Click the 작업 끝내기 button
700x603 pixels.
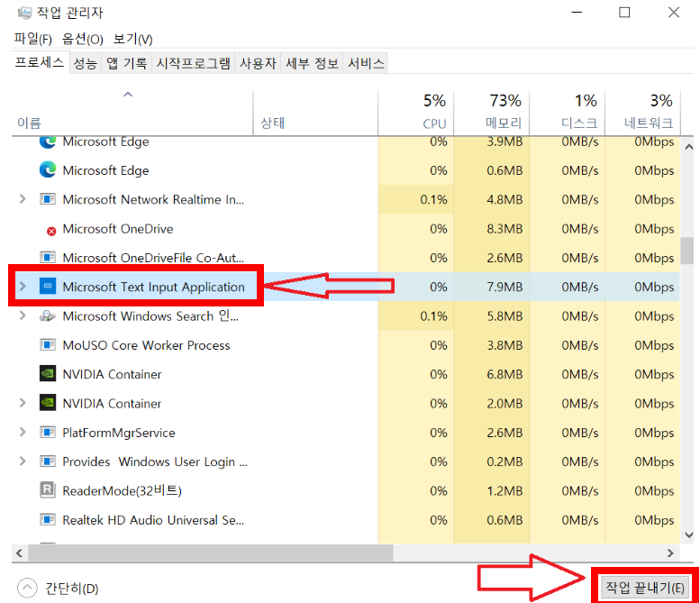645,588
